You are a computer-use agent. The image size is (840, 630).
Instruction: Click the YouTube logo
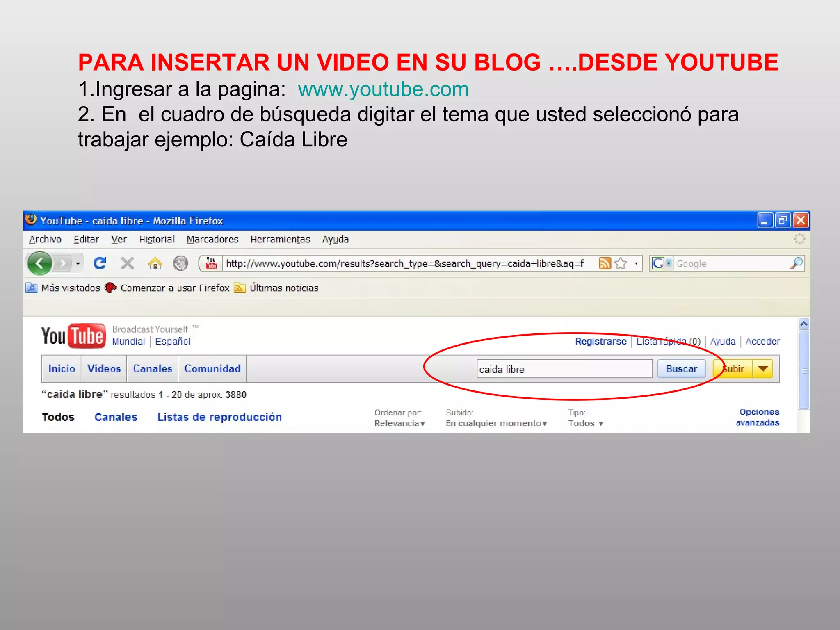[73, 336]
